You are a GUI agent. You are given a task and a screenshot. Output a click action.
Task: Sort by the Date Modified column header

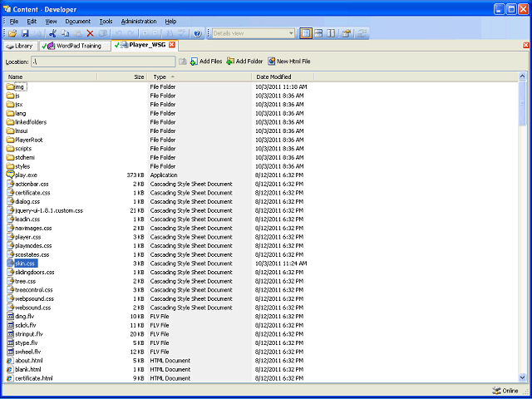(283, 77)
